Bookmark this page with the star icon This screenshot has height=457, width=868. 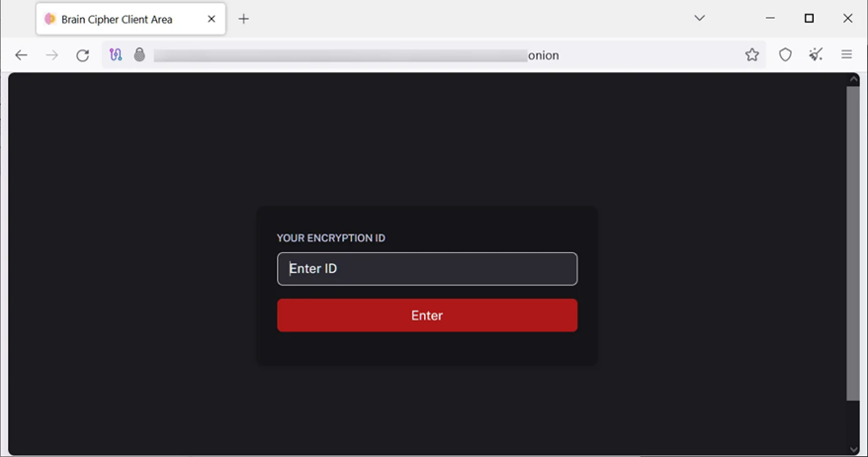tap(752, 55)
